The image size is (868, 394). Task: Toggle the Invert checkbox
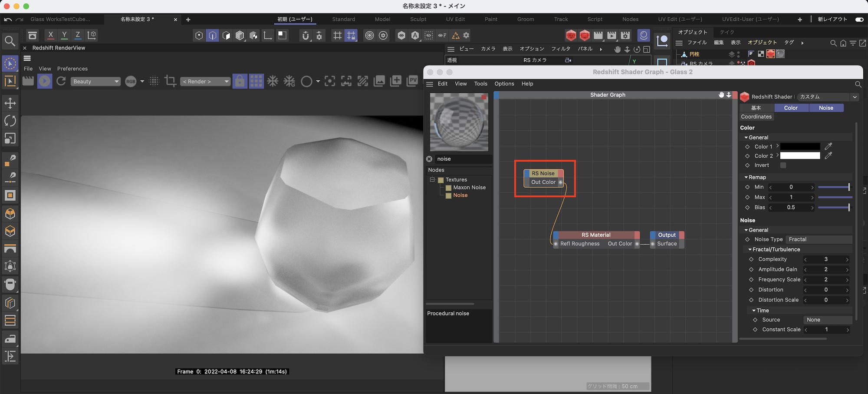pyautogui.click(x=783, y=166)
